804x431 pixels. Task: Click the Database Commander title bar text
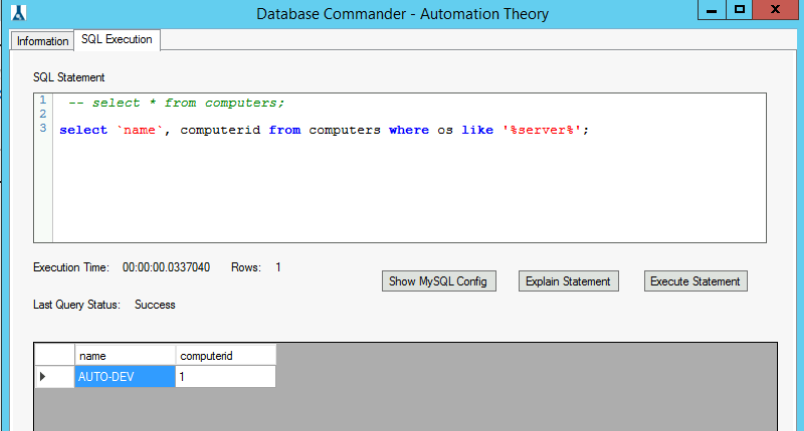[402, 14]
